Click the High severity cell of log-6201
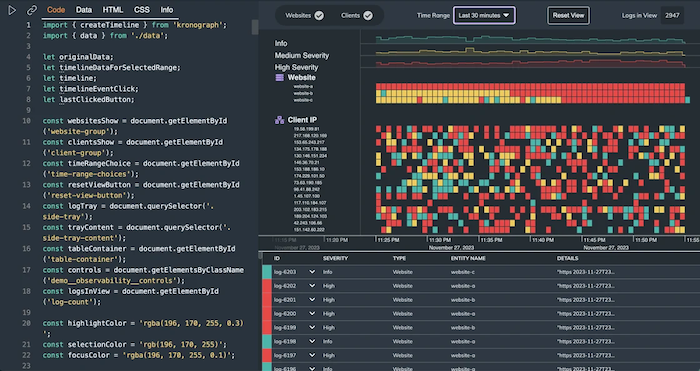The image size is (700, 371). pyautogui.click(x=329, y=300)
